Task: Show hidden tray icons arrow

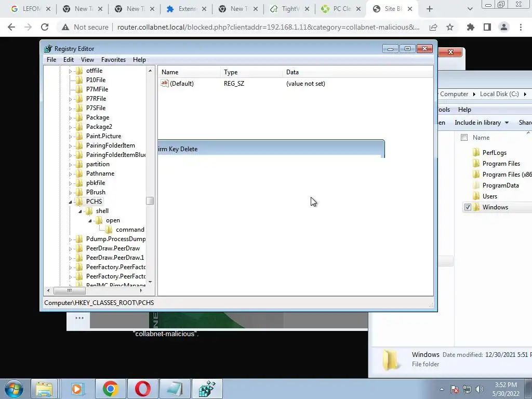Action: coord(442,389)
